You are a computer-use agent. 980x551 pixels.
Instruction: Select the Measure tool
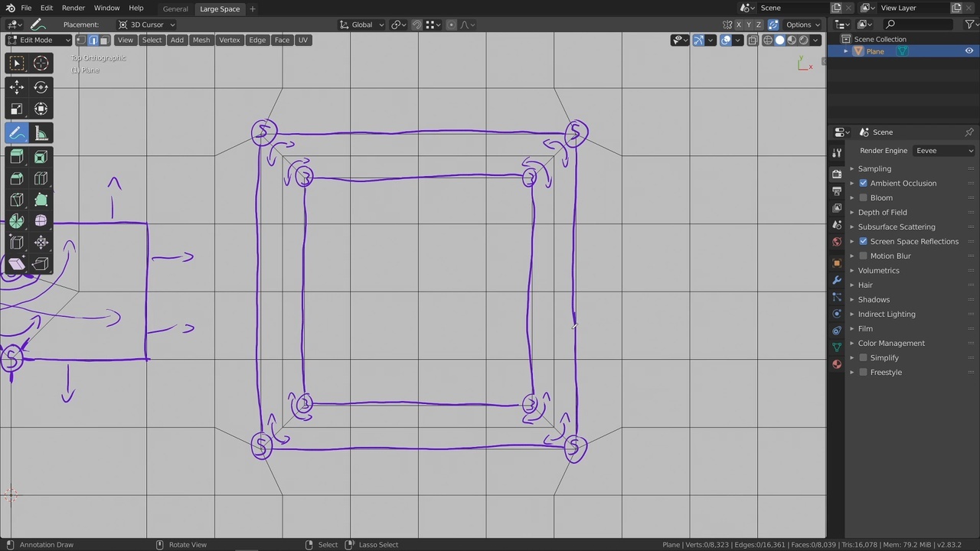pyautogui.click(x=41, y=133)
